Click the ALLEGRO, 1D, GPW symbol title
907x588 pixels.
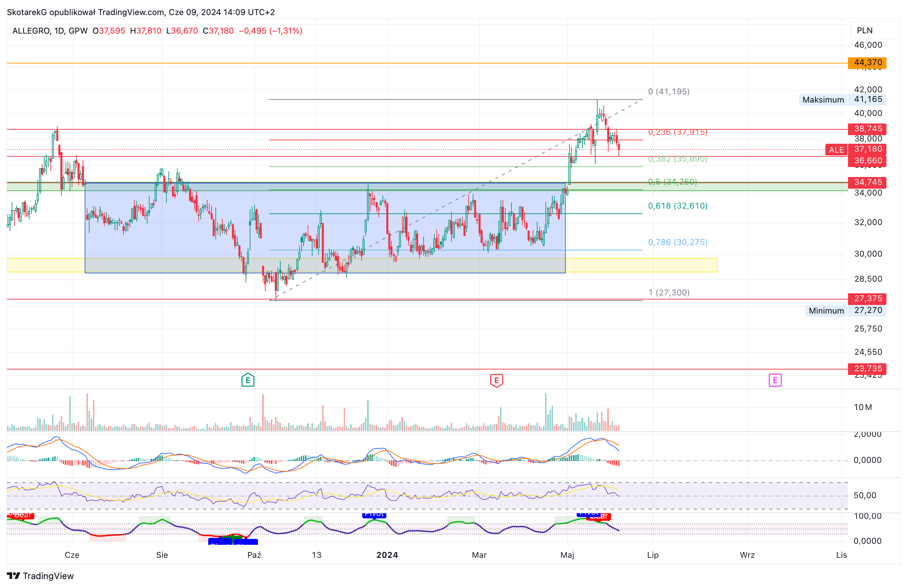(50, 31)
